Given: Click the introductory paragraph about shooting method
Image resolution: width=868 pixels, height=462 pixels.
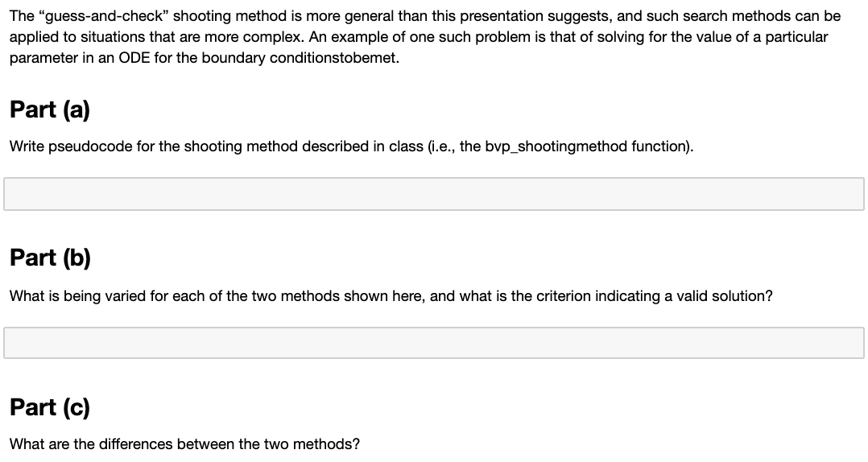Looking at the screenshot, I should click(425, 37).
